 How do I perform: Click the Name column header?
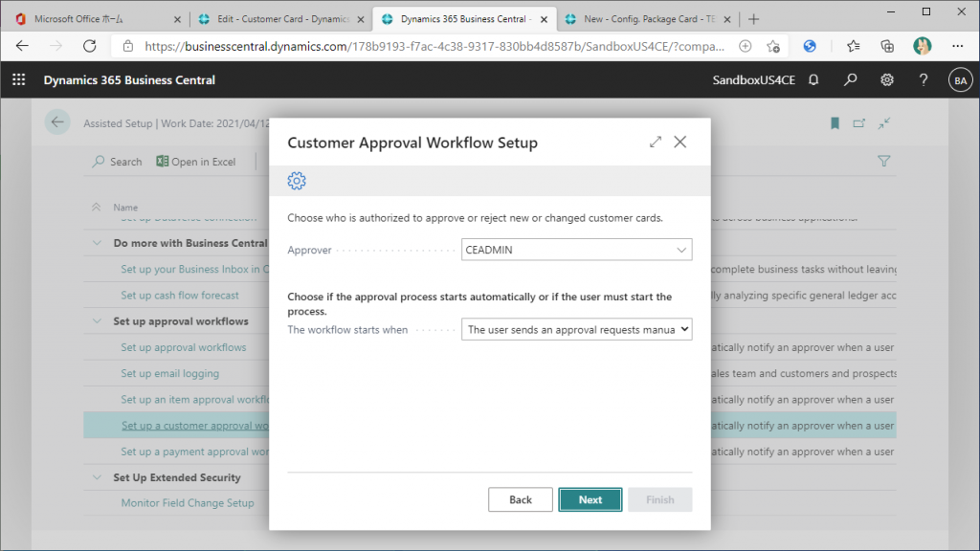(x=125, y=207)
